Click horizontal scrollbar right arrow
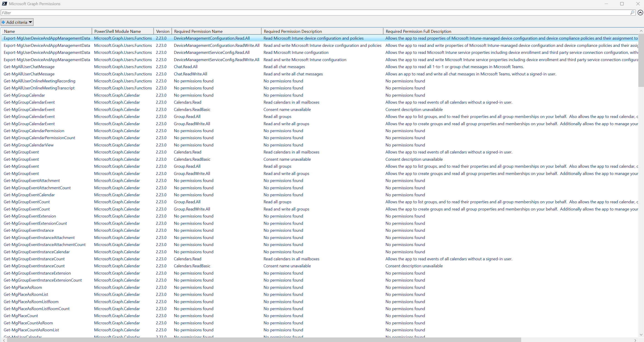This screenshot has width=644, height=342. pos(635,340)
